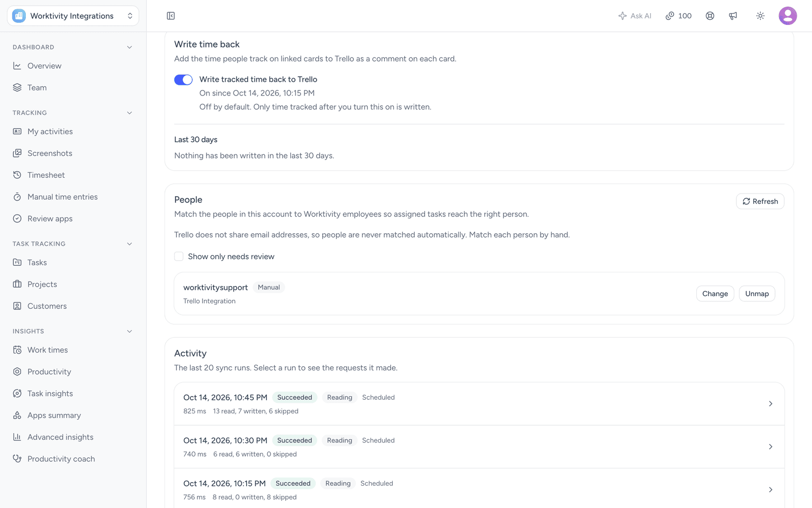This screenshot has height=508, width=812.
Task: Collapse the Insights section
Action: click(129, 331)
